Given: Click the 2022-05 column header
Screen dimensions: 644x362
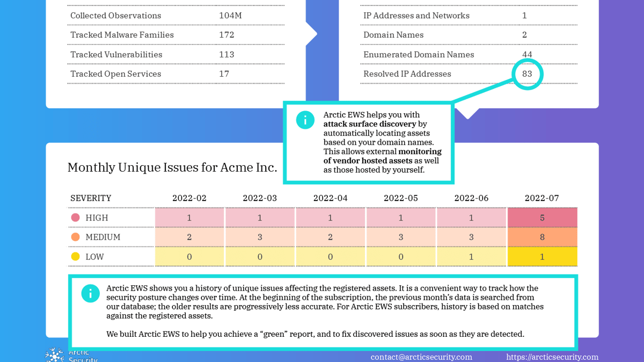Looking at the screenshot, I should 401,198.
